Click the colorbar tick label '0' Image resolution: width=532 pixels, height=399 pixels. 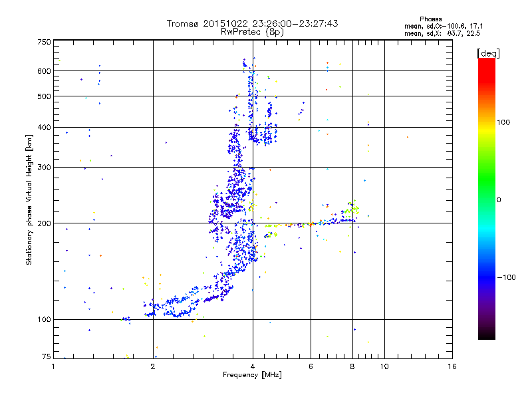499,200
